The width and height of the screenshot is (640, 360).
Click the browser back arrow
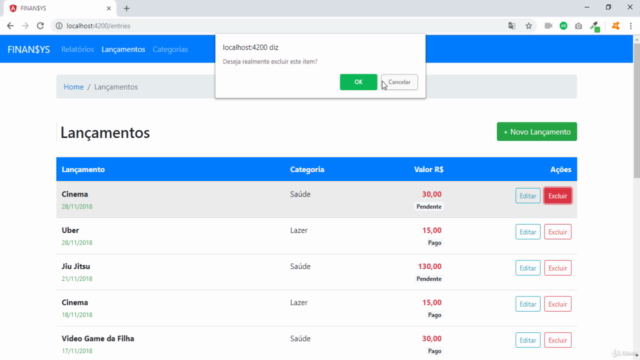[10, 26]
